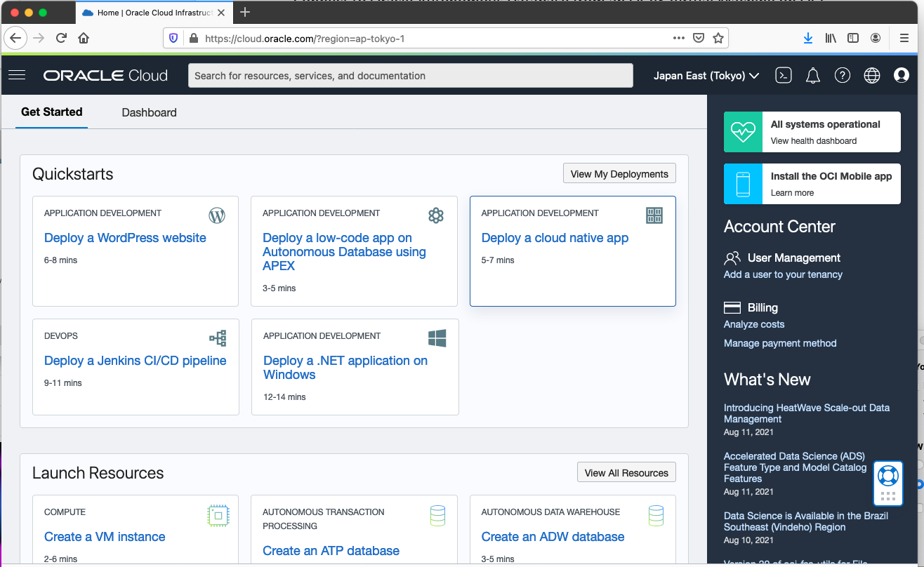Click the OCI Mobile app phone icon
Image resolution: width=924 pixels, height=567 pixels.
click(743, 183)
